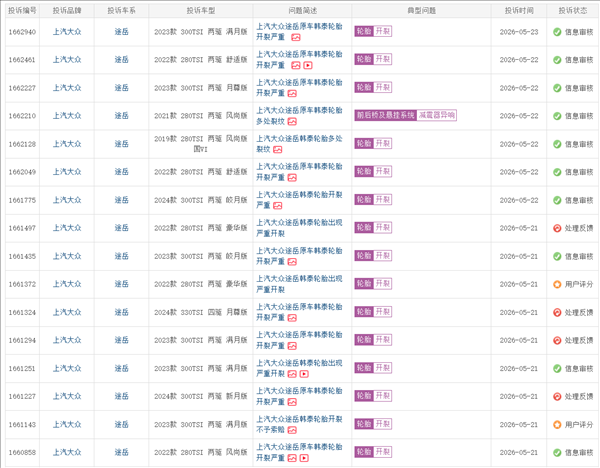Click 处理反馈 status text in row 1661294
The height and width of the screenshot is (468, 600).
point(579,341)
